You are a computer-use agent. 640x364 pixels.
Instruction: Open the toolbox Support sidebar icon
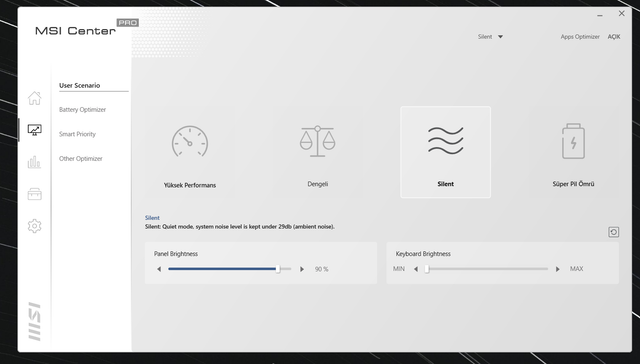coord(34,194)
